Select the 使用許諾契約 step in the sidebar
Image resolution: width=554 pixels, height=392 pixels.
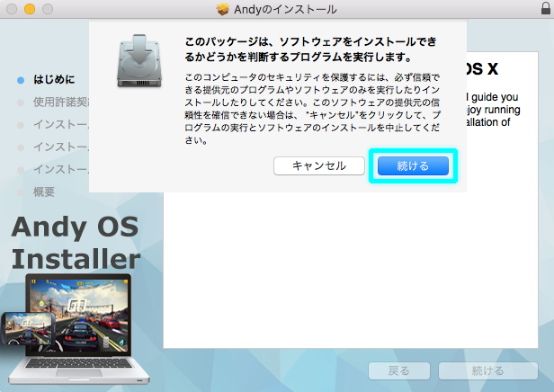[x=61, y=102]
